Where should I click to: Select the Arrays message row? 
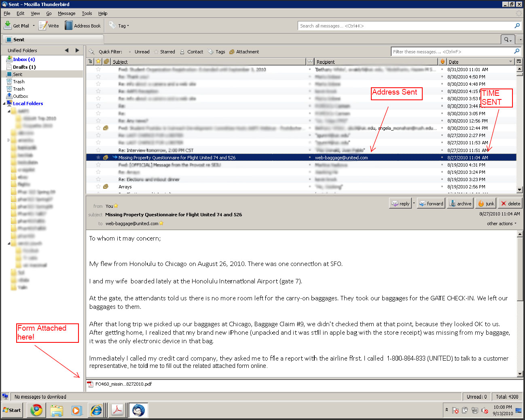[x=301, y=187]
